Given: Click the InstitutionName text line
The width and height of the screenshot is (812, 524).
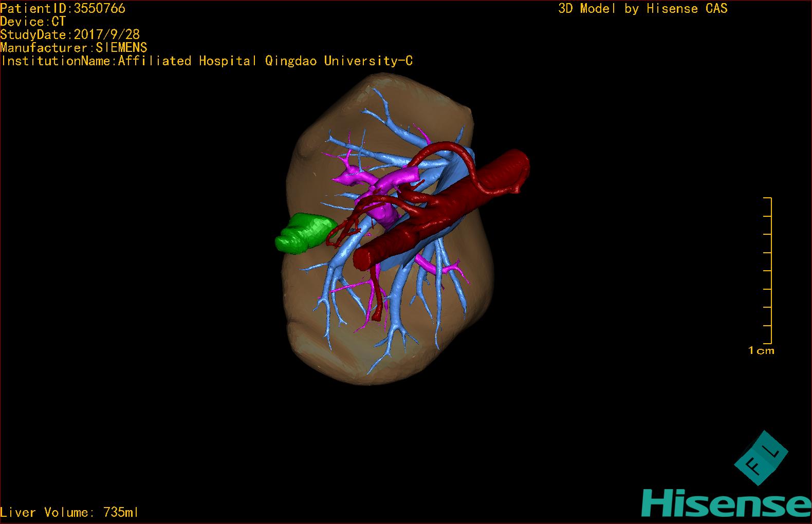Looking at the screenshot, I should point(207,61).
